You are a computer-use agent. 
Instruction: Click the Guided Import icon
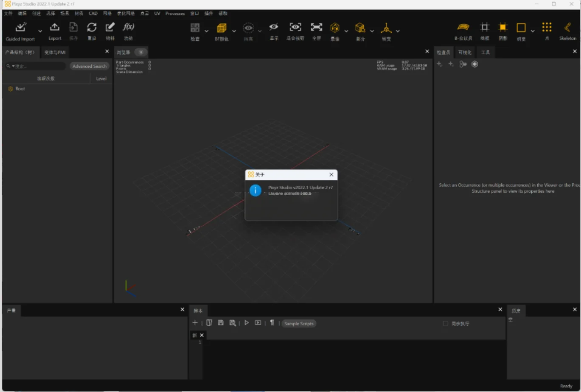tap(20, 28)
